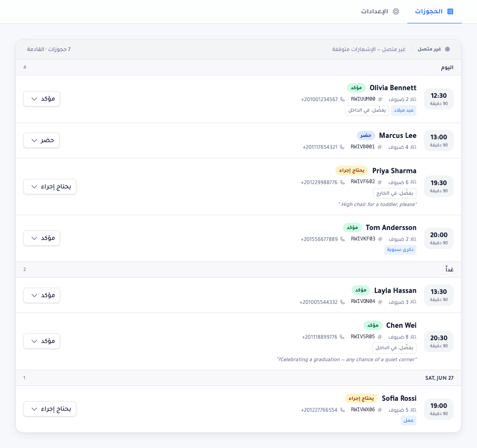This screenshot has height=448, width=477.
Task: Open Tom Andersson status dropdown
Action: (x=41, y=238)
